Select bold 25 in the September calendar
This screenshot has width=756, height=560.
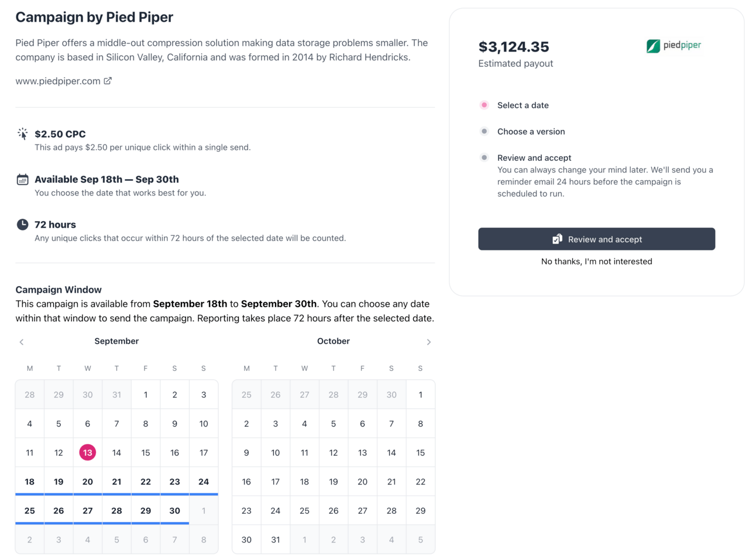[30, 511]
